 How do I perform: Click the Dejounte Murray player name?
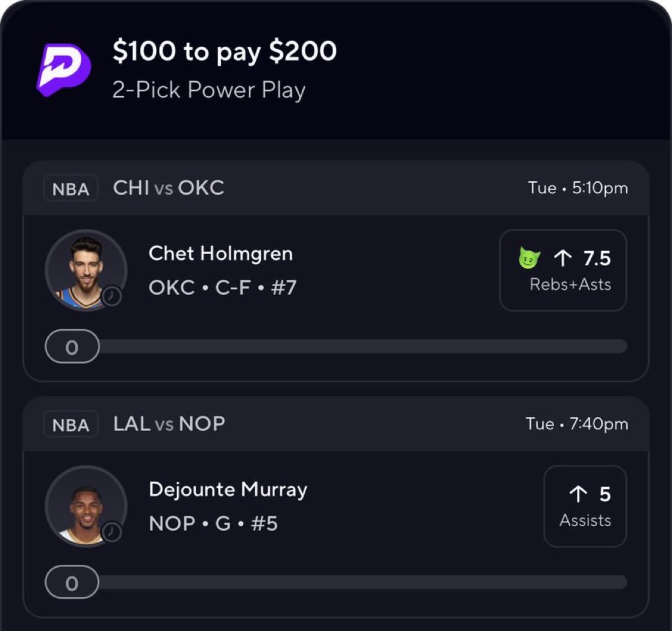[x=228, y=490]
